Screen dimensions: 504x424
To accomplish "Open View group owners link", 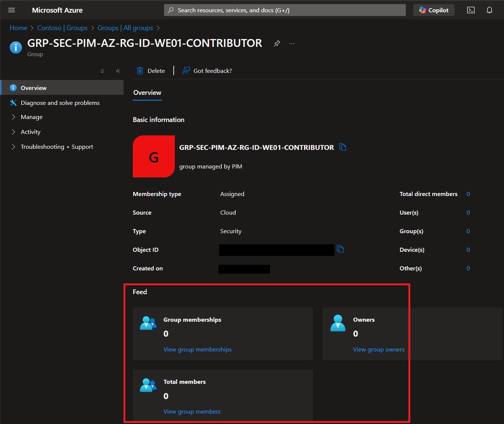I will (379, 349).
